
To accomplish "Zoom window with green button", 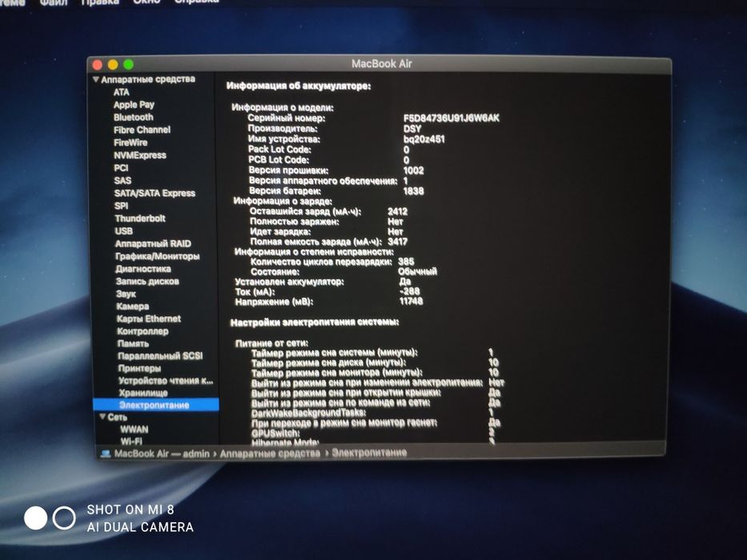I will pyautogui.click(x=129, y=64).
